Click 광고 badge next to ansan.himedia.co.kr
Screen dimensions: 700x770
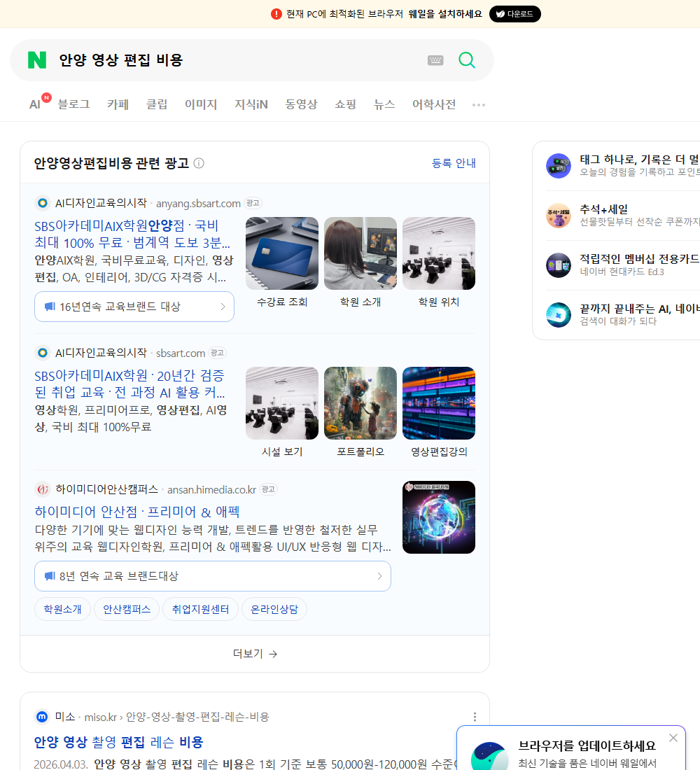[x=268, y=489]
